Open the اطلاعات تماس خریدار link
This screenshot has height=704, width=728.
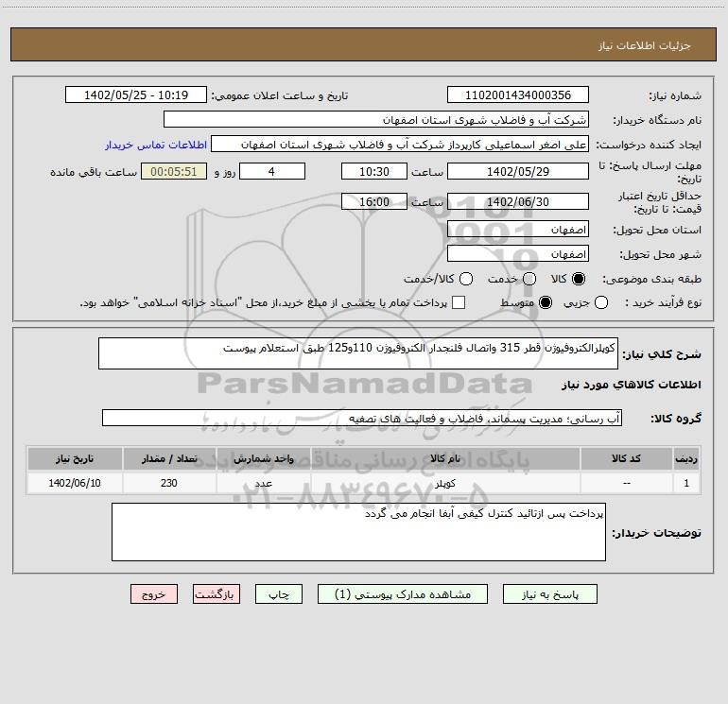point(156,145)
